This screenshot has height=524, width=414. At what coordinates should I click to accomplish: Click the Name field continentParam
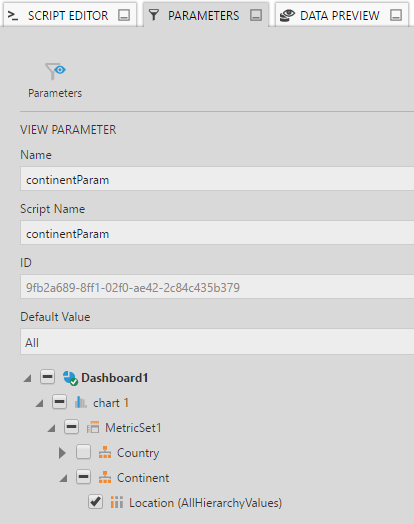[217, 179]
